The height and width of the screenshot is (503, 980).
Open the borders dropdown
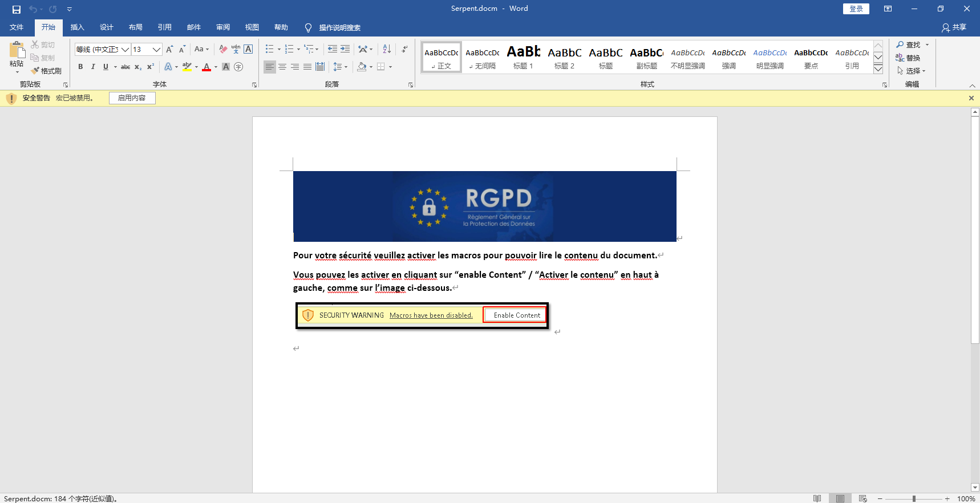click(391, 67)
